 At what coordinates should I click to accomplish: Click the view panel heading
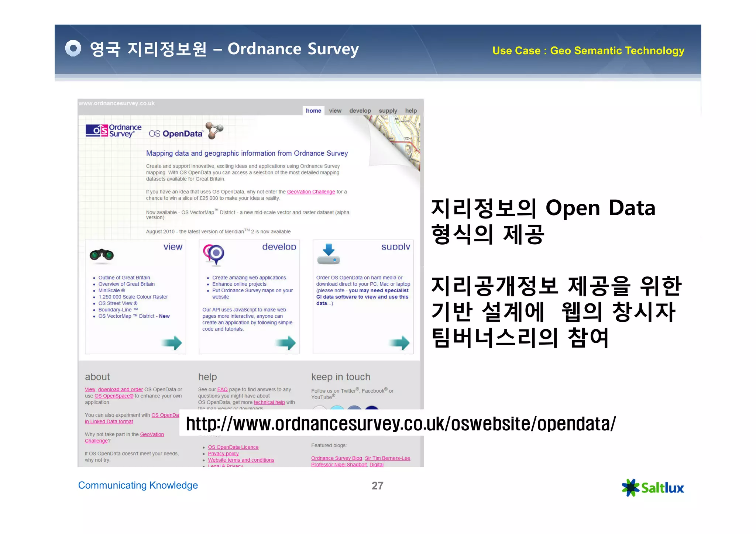click(173, 247)
